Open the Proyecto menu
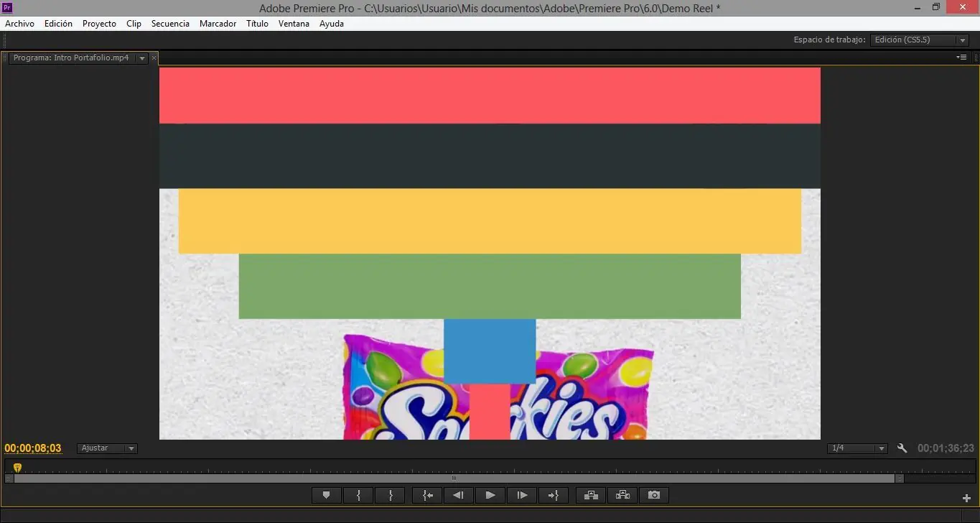The width and height of the screenshot is (980, 523). tap(99, 24)
